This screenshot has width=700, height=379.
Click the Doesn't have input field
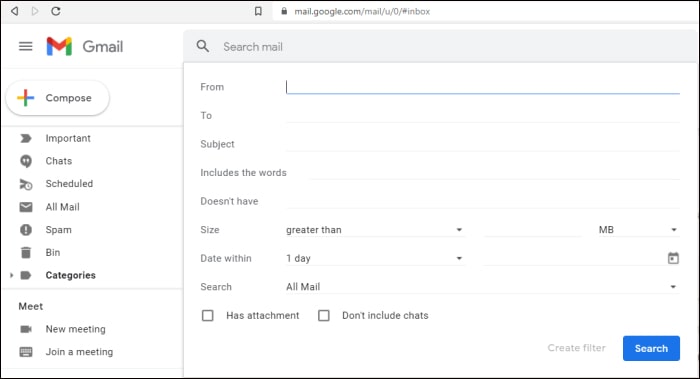point(483,201)
